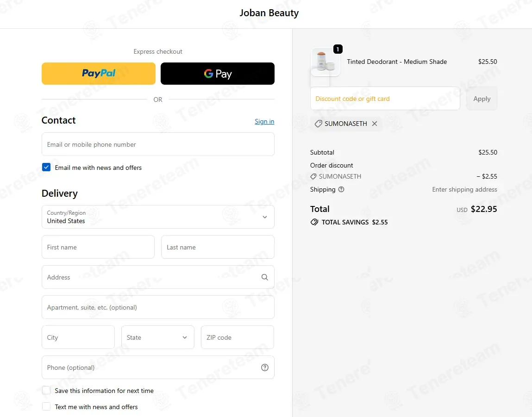Focus the Discount code or gift card field

click(x=385, y=99)
